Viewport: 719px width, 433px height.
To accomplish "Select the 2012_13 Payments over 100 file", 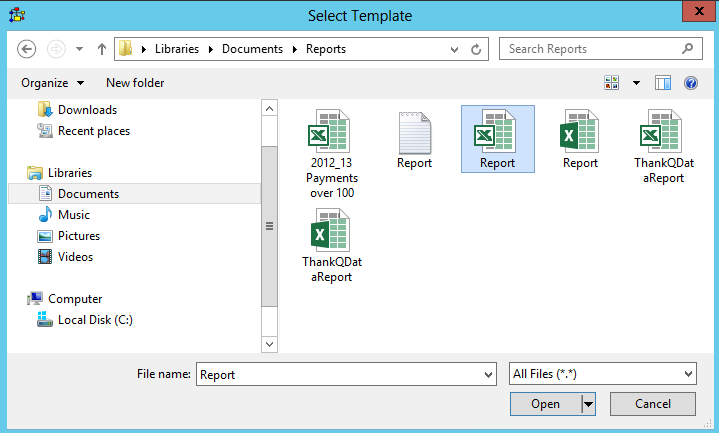I will (331, 151).
